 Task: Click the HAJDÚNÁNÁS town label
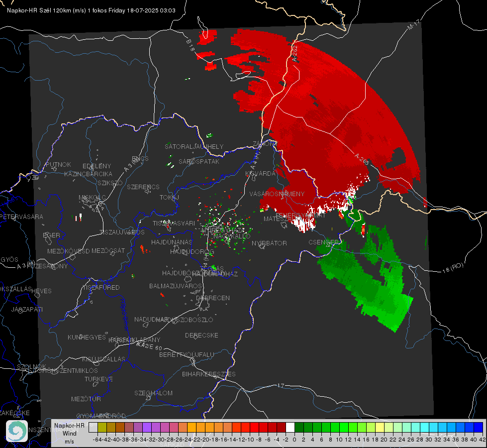[x=172, y=242]
